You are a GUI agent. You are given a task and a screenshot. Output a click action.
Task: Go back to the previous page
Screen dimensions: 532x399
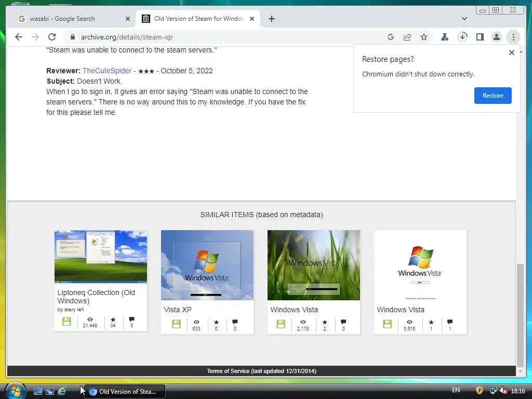pyautogui.click(x=19, y=37)
